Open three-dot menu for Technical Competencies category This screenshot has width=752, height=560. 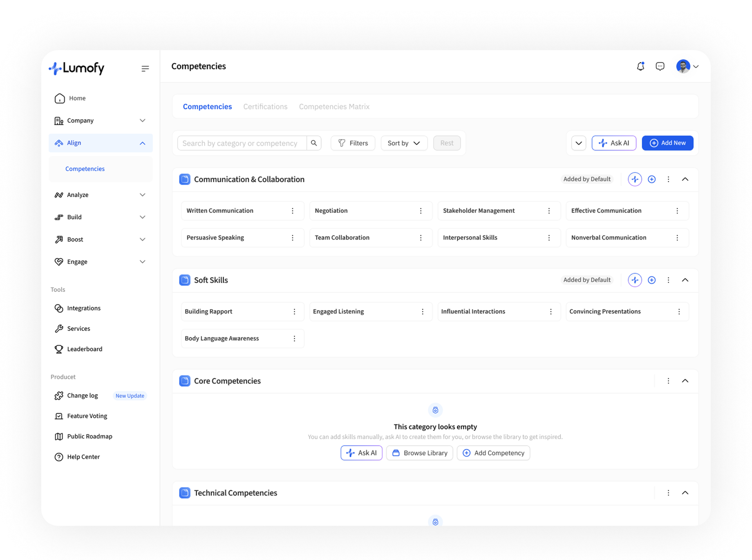click(668, 493)
